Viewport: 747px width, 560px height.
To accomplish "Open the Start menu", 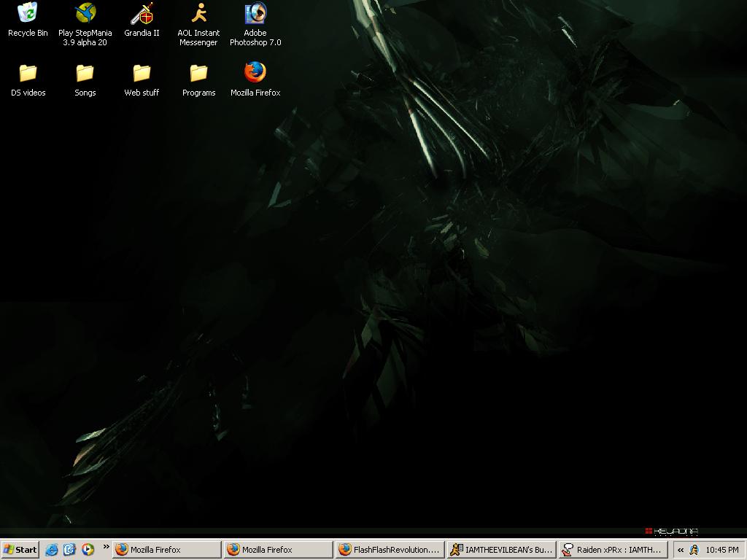I will click(x=20, y=550).
